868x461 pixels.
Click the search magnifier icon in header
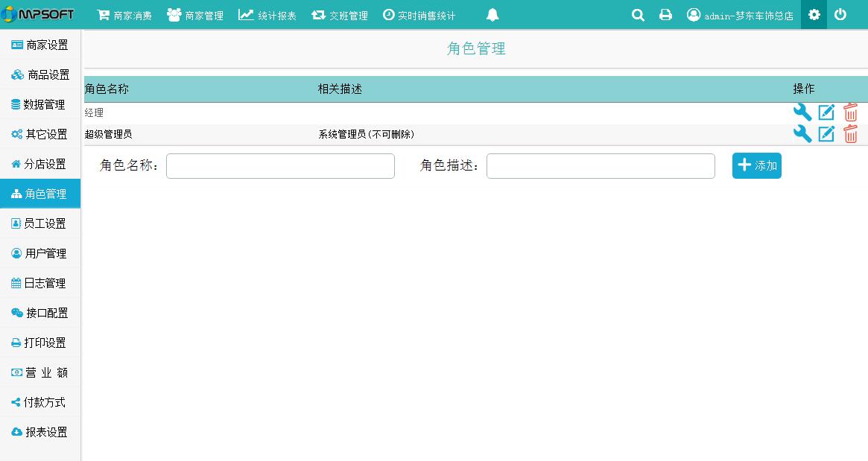click(x=638, y=15)
